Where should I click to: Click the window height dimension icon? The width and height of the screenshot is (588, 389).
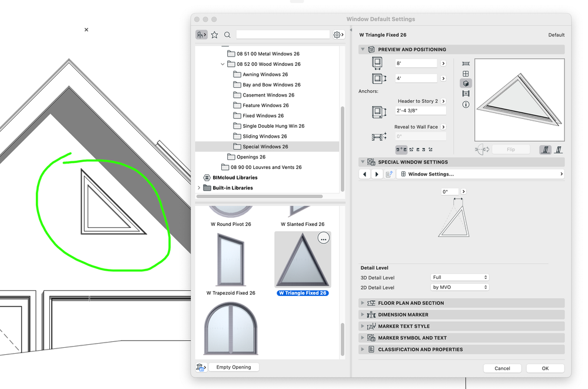378,78
